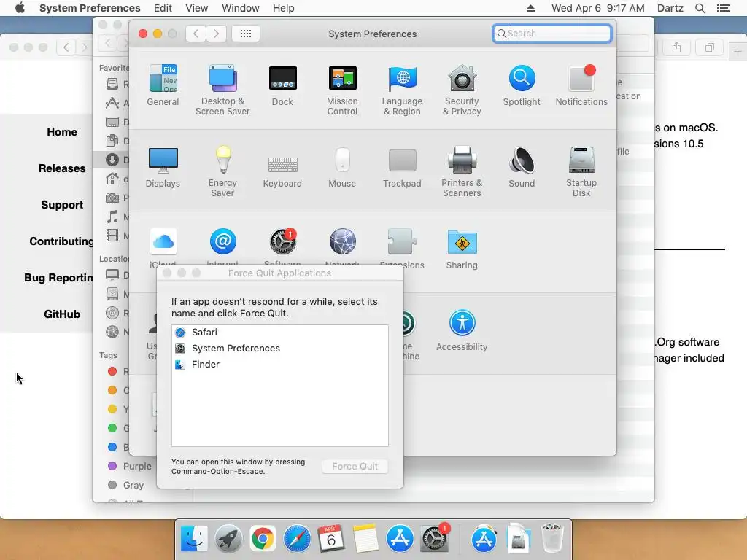
Task: Click the Spotlight search icon in menu bar
Action: [700, 8]
